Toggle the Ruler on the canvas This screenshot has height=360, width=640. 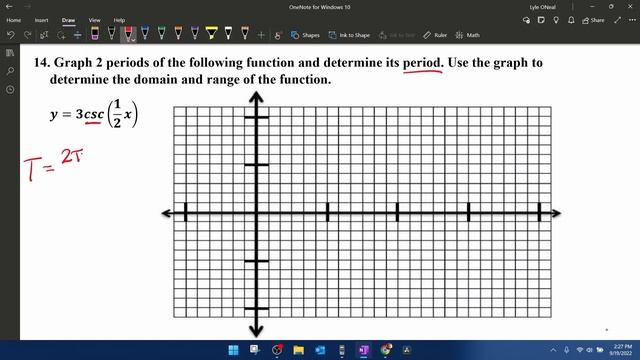(435, 35)
